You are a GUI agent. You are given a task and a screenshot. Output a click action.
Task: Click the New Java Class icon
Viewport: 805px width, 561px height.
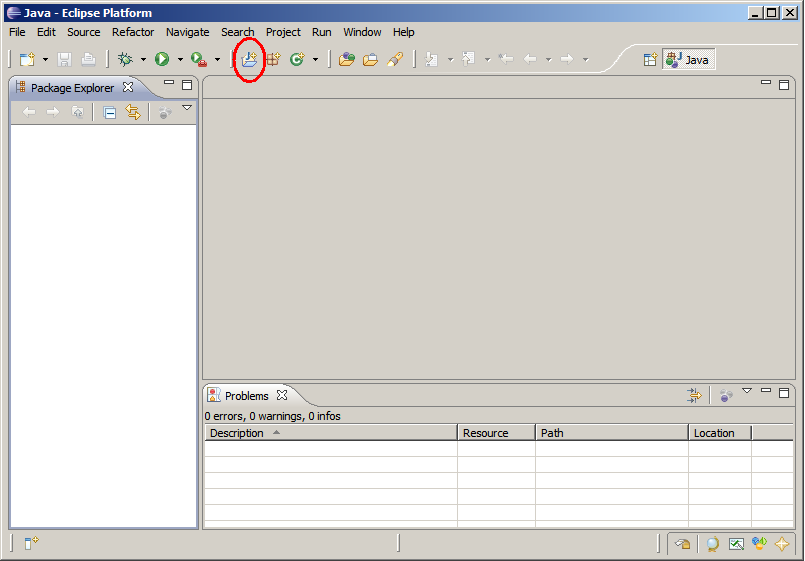tap(297, 60)
